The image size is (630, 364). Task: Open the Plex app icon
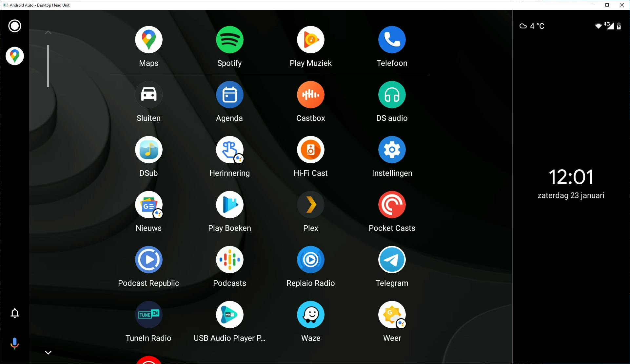tap(310, 205)
